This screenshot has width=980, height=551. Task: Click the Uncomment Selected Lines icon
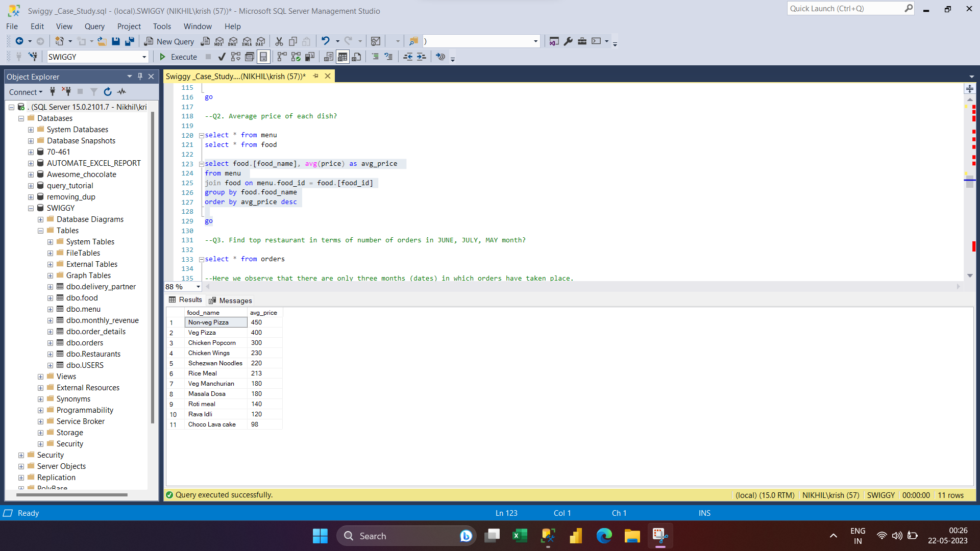pos(389,57)
